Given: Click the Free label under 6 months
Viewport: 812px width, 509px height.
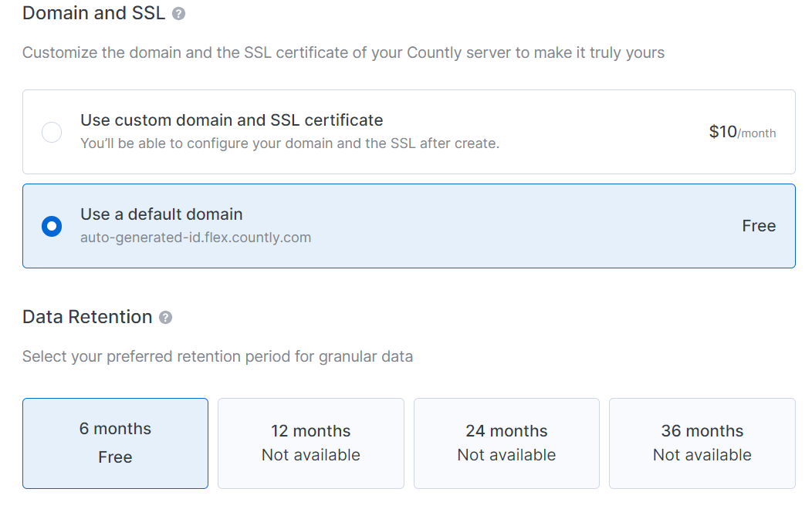Looking at the screenshot, I should tap(115, 457).
